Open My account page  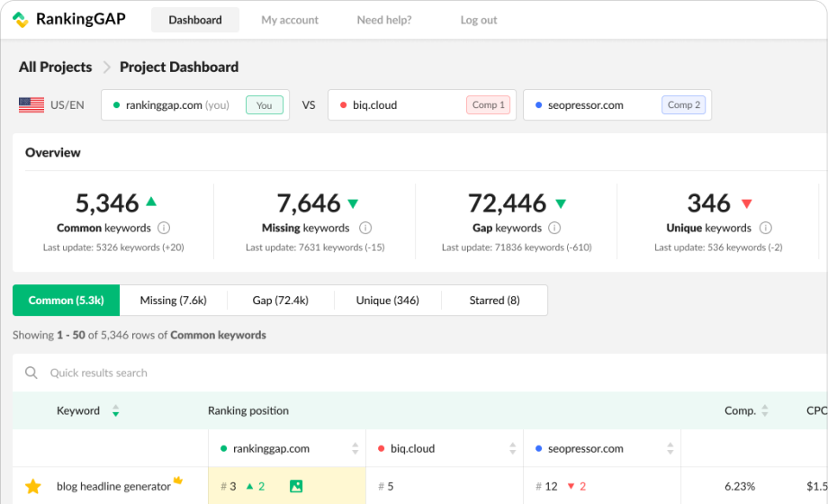coord(290,20)
